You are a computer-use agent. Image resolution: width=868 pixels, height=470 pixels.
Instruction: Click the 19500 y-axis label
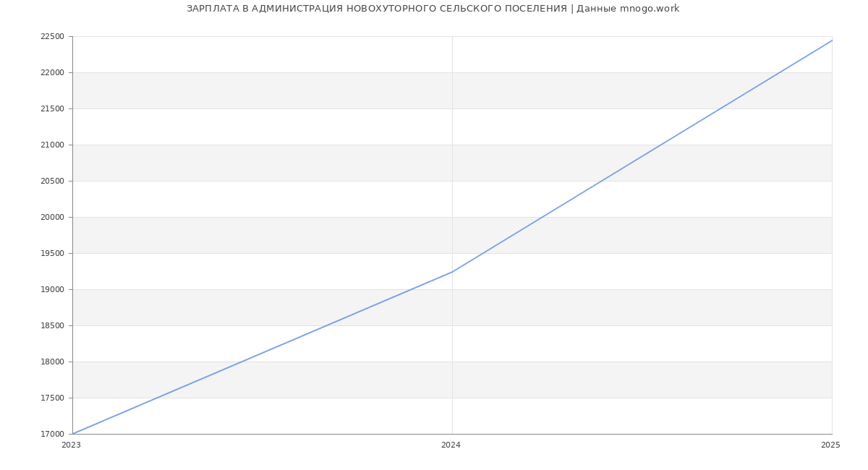pyautogui.click(x=52, y=253)
